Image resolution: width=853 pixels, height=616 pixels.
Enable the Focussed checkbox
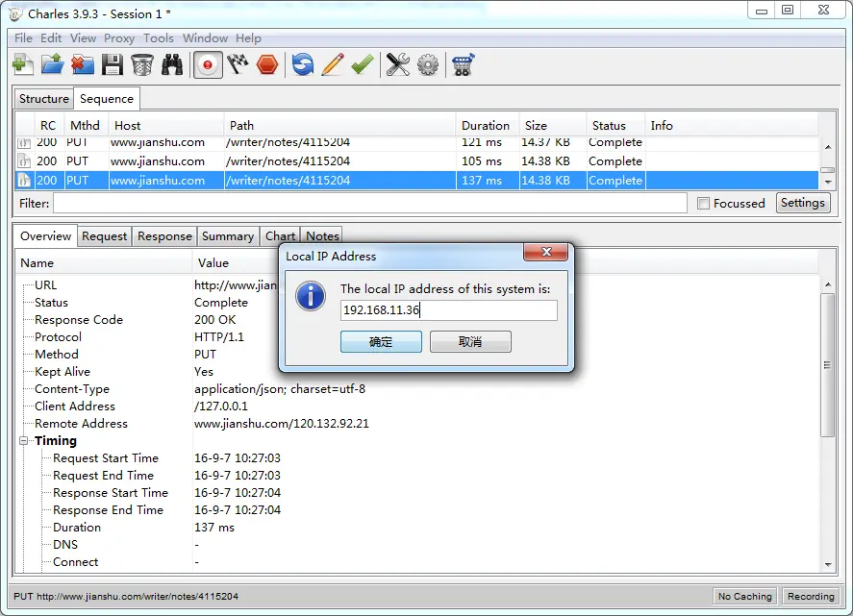coord(703,204)
